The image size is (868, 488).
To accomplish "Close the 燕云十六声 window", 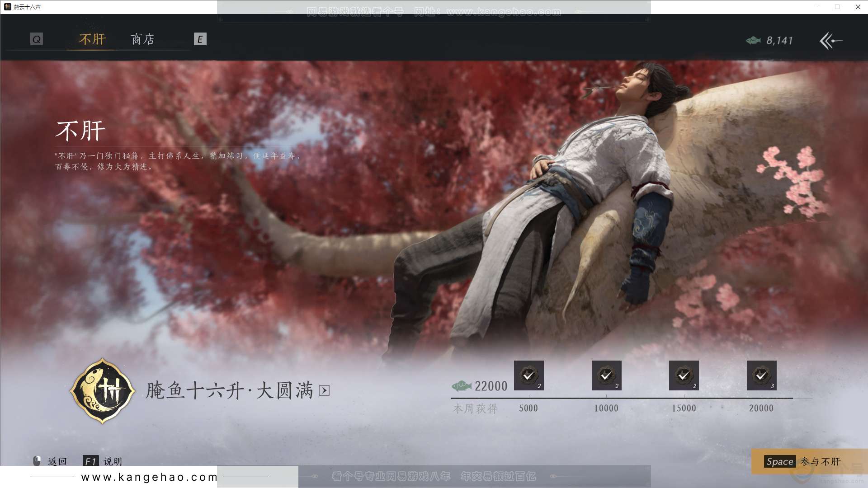I will [x=858, y=7].
